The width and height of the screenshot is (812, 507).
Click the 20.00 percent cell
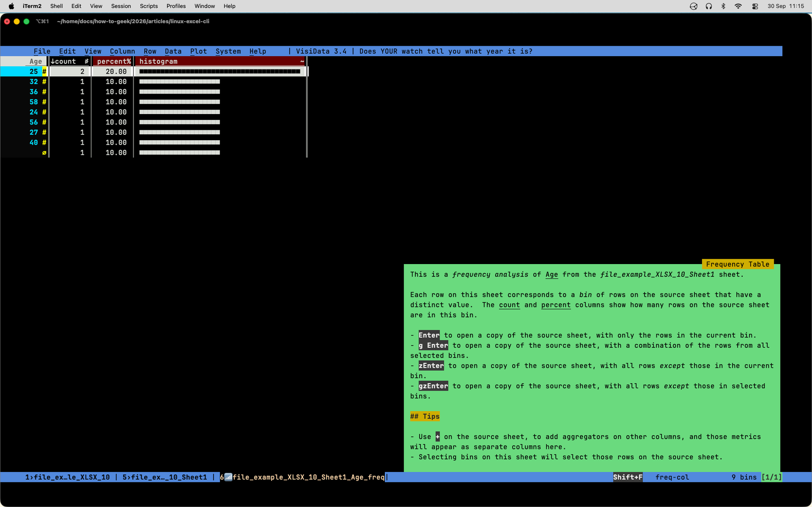(116, 71)
